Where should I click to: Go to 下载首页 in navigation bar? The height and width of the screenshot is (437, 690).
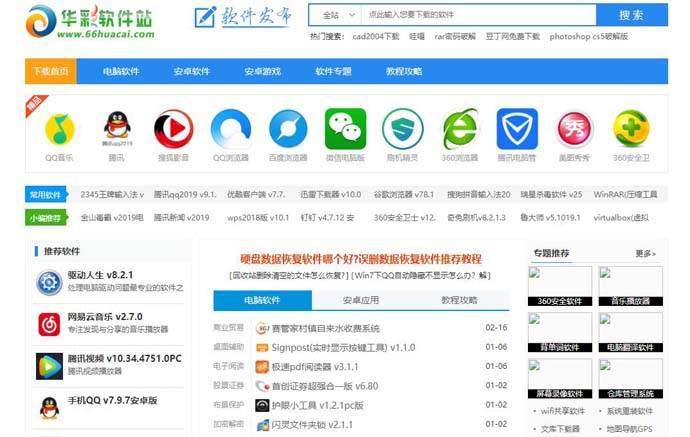coord(51,71)
